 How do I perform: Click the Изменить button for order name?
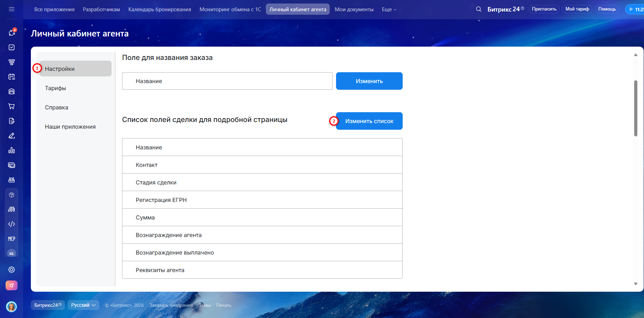pos(369,81)
